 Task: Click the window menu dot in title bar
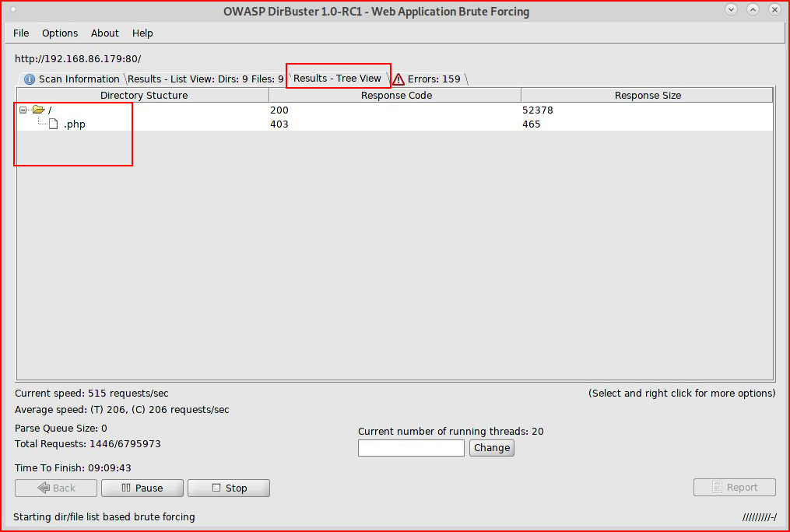pyautogui.click(x=13, y=9)
